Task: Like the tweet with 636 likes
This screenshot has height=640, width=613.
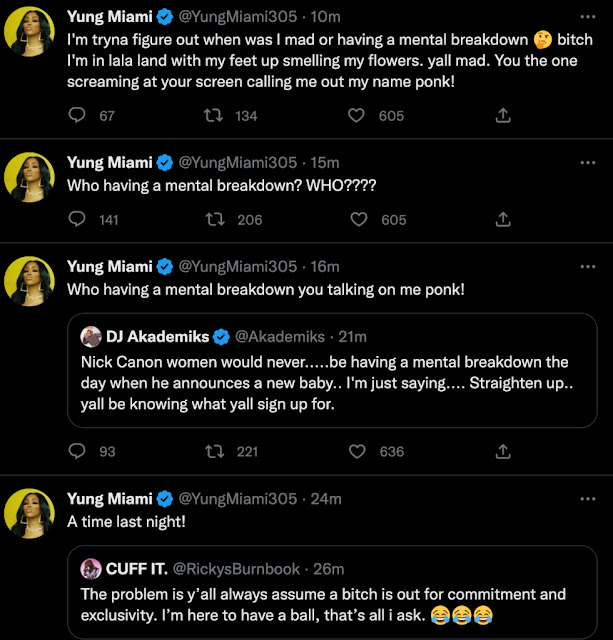Action: pyautogui.click(x=356, y=452)
